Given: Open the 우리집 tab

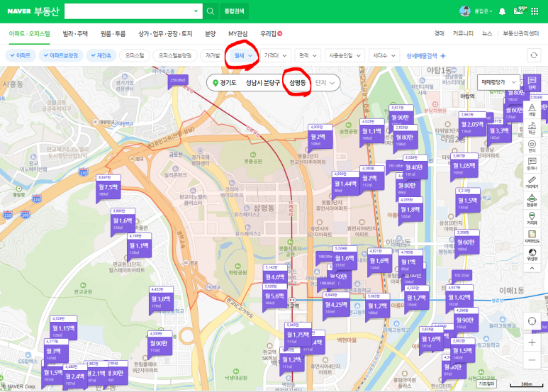Looking at the screenshot, I should [271, 34].
